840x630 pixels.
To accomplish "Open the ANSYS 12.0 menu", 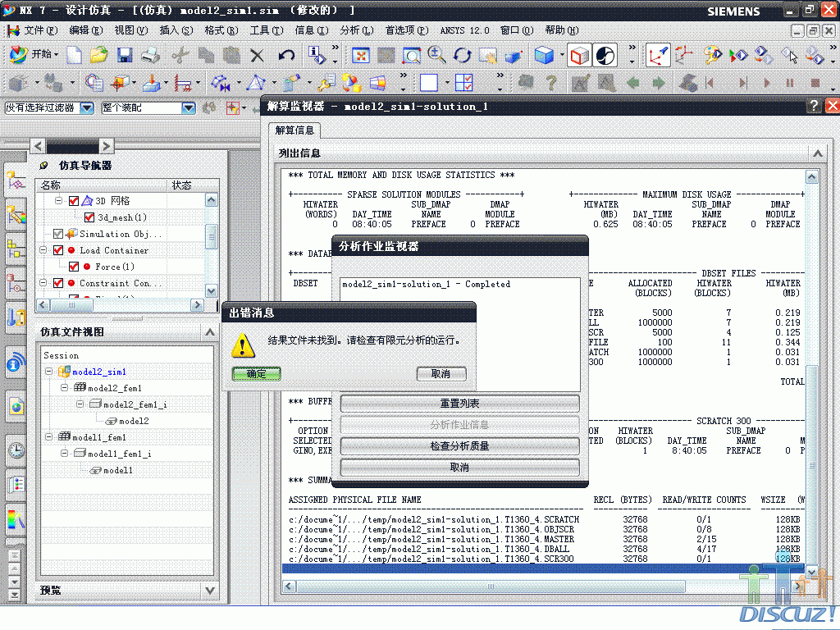I will (464, 30).
